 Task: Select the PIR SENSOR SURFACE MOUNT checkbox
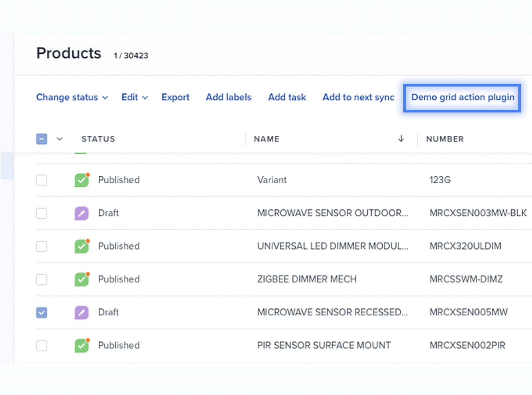tap(42, 345)
